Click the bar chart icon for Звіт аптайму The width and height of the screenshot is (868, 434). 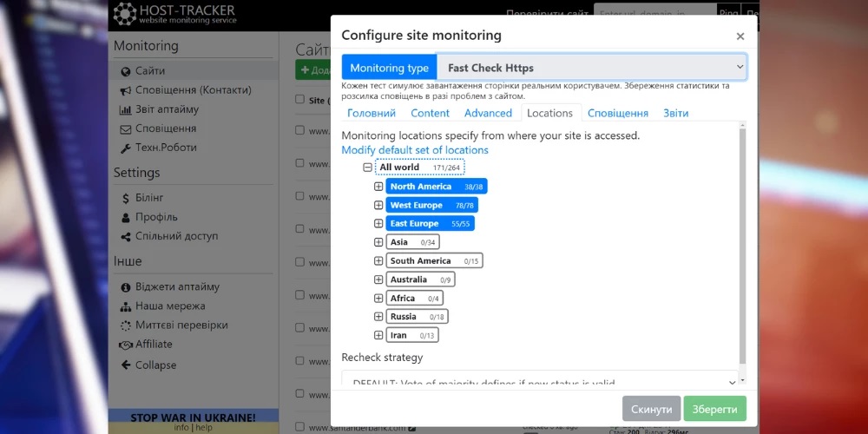point(126,109)
